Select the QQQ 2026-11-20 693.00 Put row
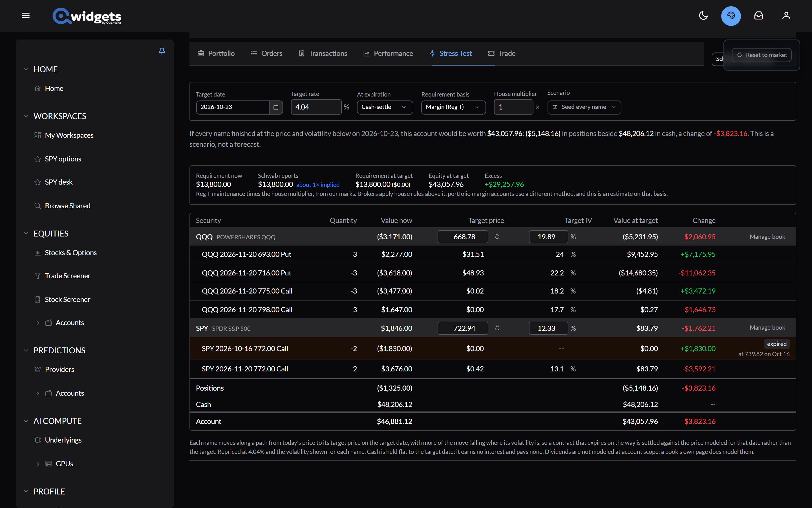The height and width of the screenshot is (508, 812). [493, 255]
